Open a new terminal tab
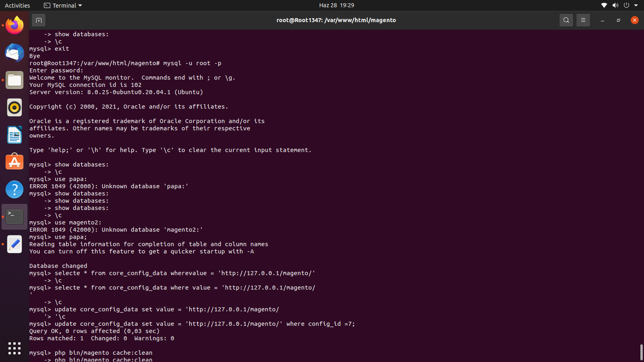The height and width of the screenshot is (362, 644). tap(39, 20)
